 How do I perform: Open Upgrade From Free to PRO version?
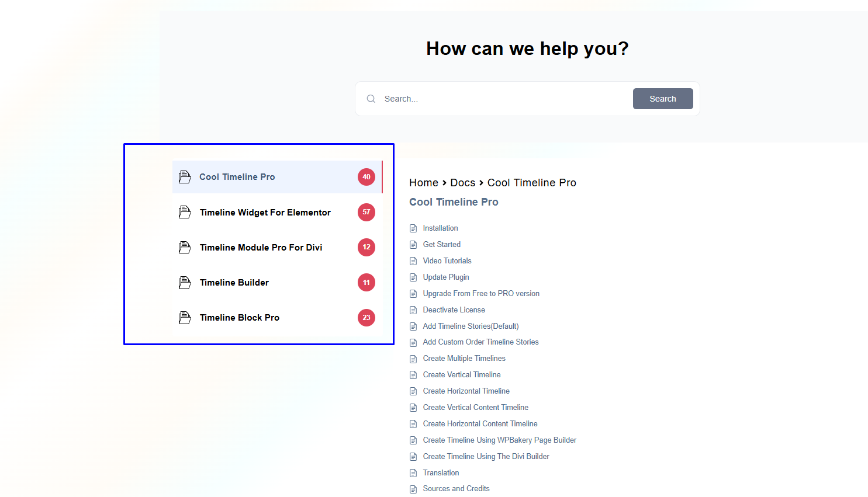click(481, 294)
